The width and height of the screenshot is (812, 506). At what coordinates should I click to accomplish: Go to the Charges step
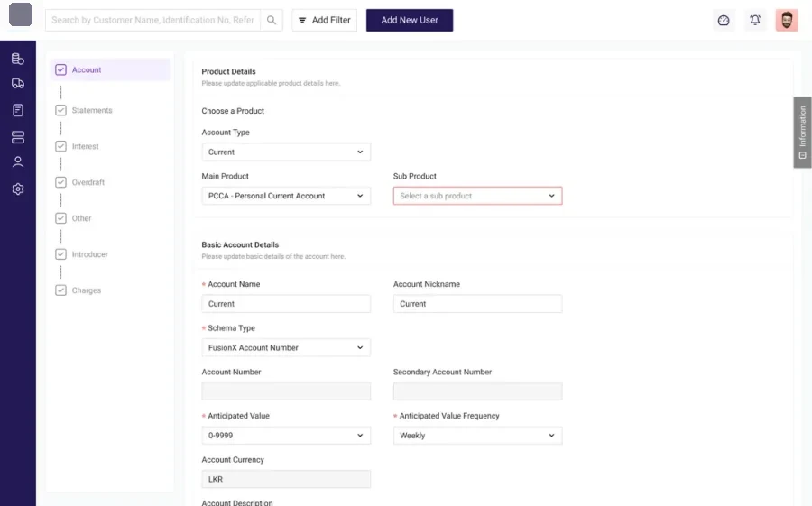pos(87,290)
